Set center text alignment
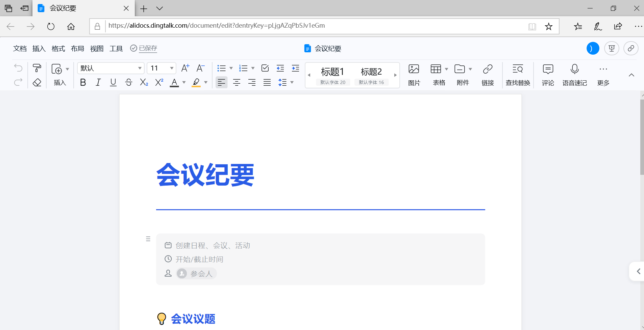Image resolution: width=644 pixels, height=330 pixels. click(x=237, y=82)
